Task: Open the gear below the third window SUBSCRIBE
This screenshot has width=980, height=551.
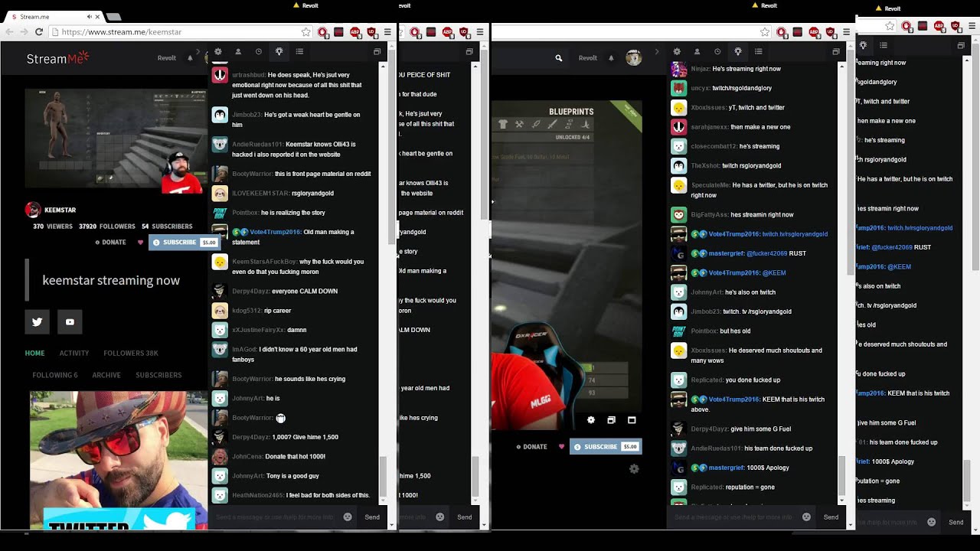Action: [634, 469]
